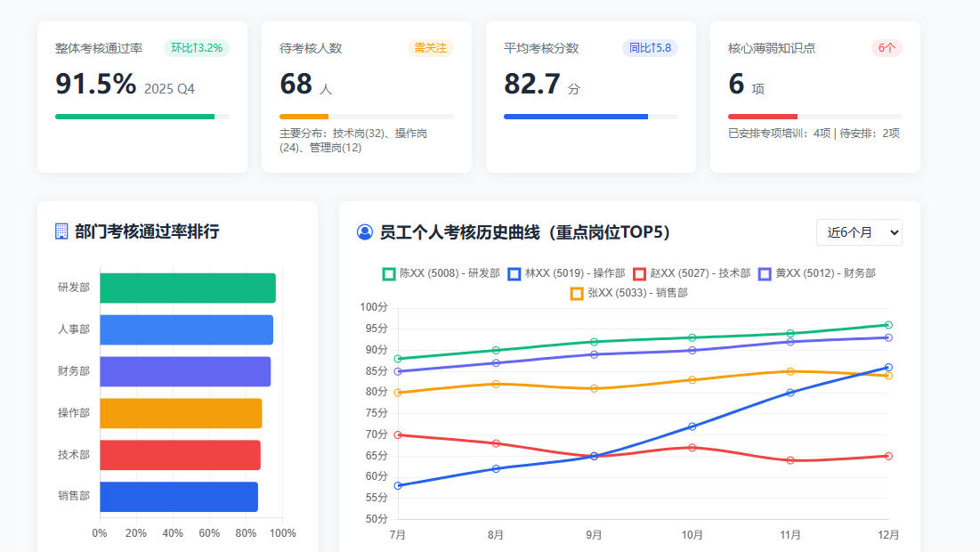Hide the 张XX (5033) 销售部 series
Screen dimensions: 980x552
pos(628,293)
